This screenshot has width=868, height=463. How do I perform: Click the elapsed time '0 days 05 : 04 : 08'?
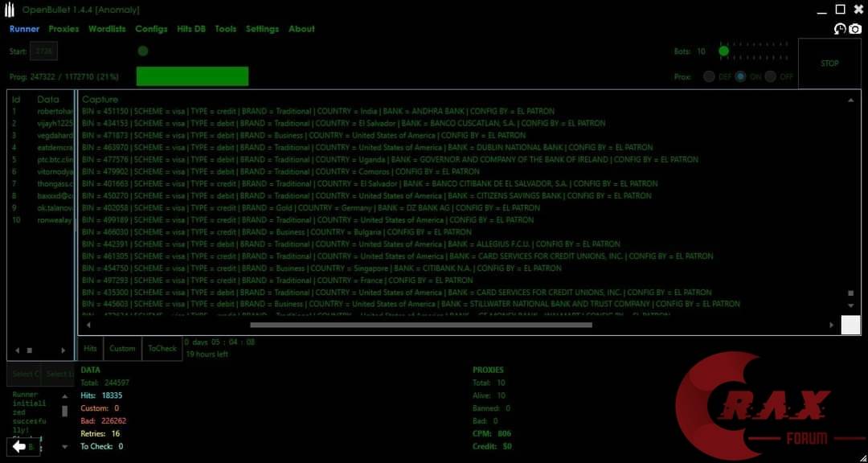(x=219, y=342)
